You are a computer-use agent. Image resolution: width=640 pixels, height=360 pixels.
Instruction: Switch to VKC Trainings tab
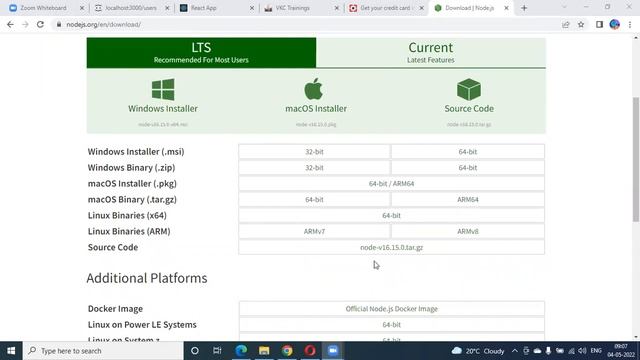point(293,8)
